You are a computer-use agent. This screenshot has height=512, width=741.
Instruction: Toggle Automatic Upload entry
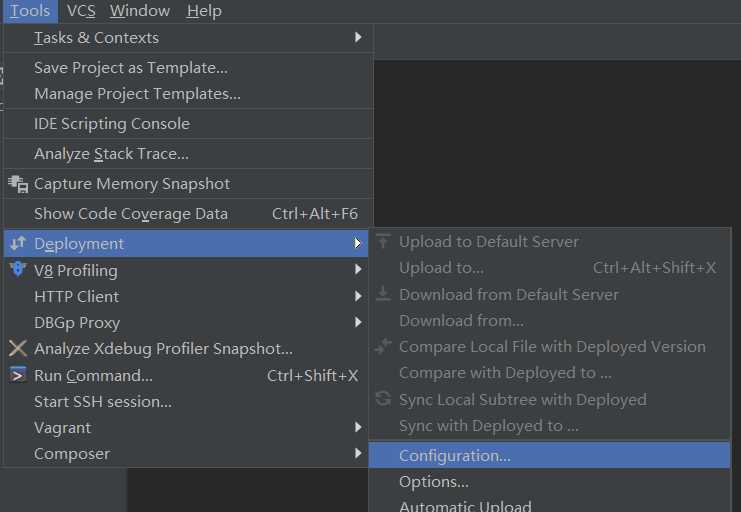(465, 506)
